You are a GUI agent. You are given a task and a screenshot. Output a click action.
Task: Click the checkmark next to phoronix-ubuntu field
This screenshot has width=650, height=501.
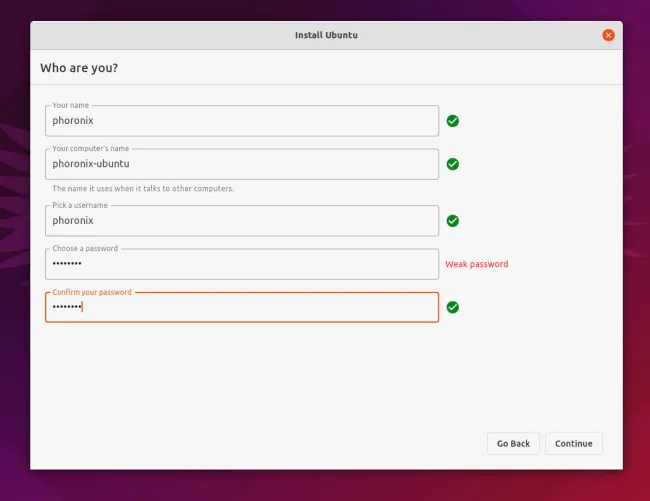click(452, 164)
